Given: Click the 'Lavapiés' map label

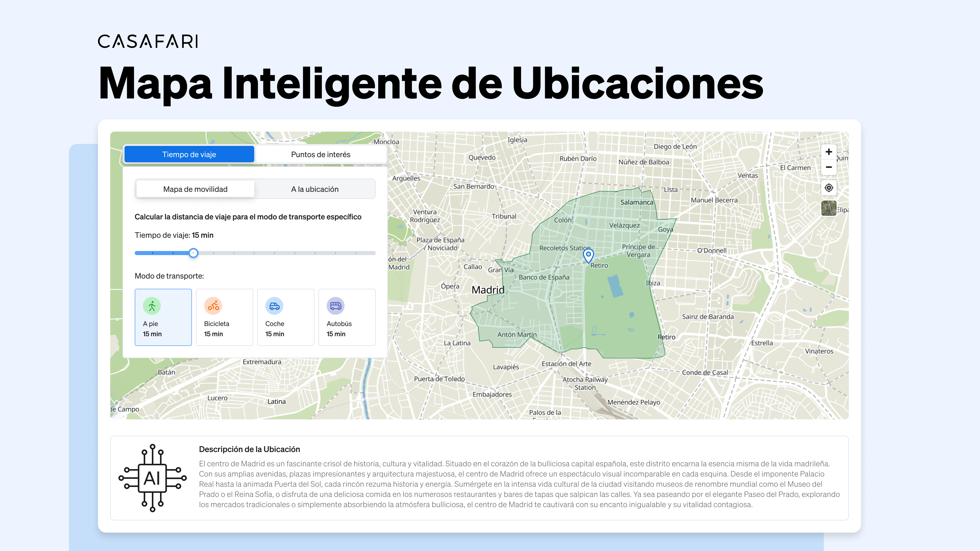Looking at the screenshot, I should point(506,367).
